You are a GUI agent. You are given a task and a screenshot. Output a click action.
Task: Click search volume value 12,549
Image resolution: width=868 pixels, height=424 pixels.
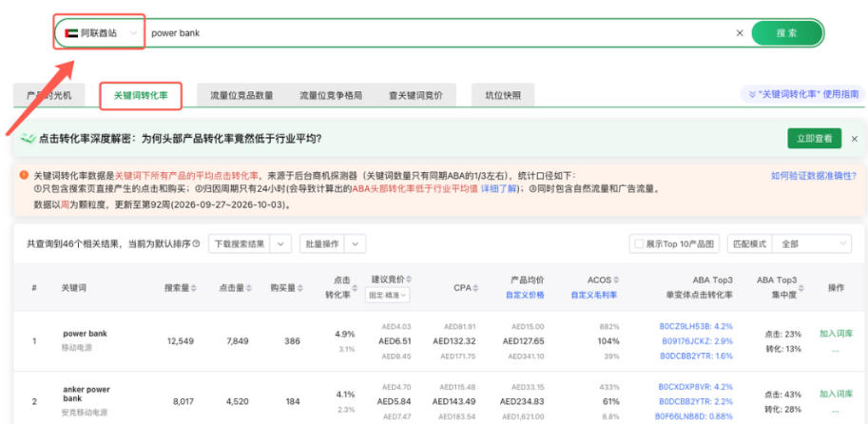[x=181, y=341]
